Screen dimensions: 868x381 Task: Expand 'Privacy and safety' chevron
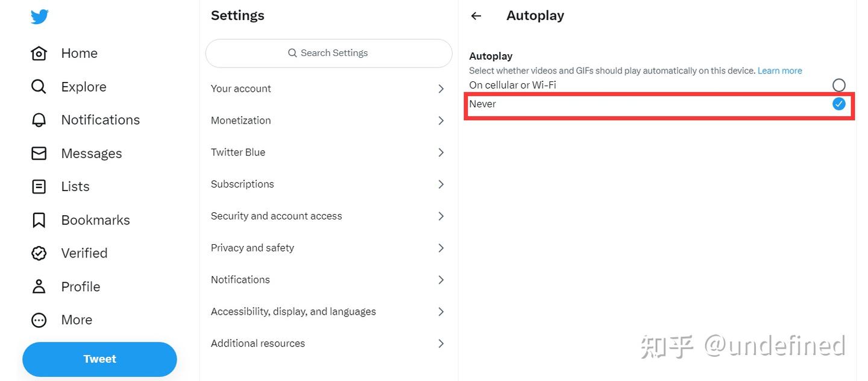pyautogui.click(x=441, y=248)
